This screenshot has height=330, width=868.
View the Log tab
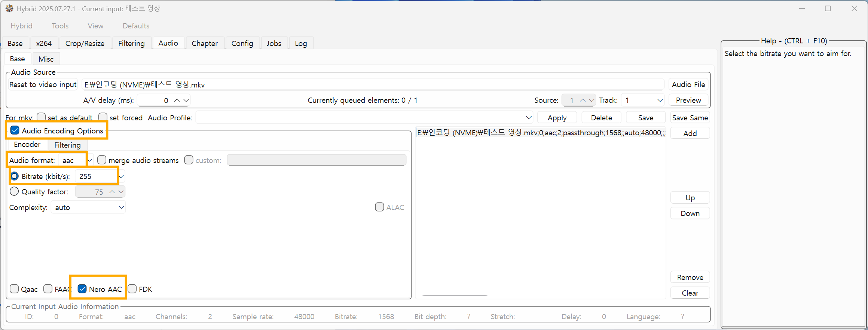301,43
